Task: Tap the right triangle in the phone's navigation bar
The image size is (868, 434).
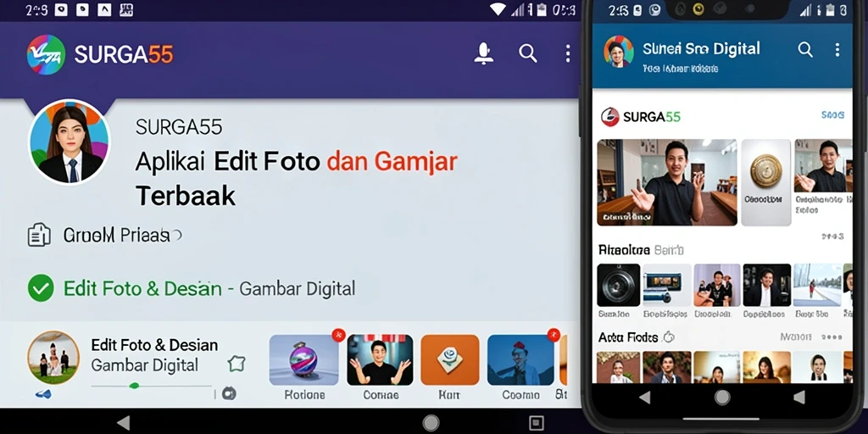Action: tap(798, 397)
